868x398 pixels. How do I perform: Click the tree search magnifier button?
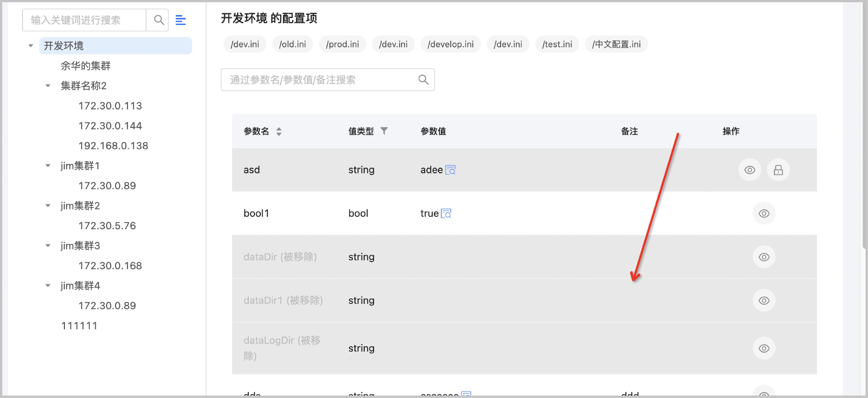click(158, 20)
